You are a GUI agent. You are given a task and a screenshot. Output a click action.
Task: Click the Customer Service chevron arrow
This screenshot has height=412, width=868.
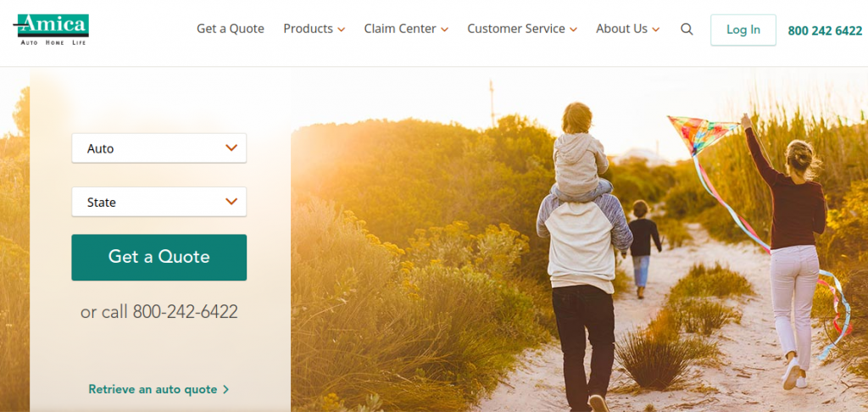573,30
